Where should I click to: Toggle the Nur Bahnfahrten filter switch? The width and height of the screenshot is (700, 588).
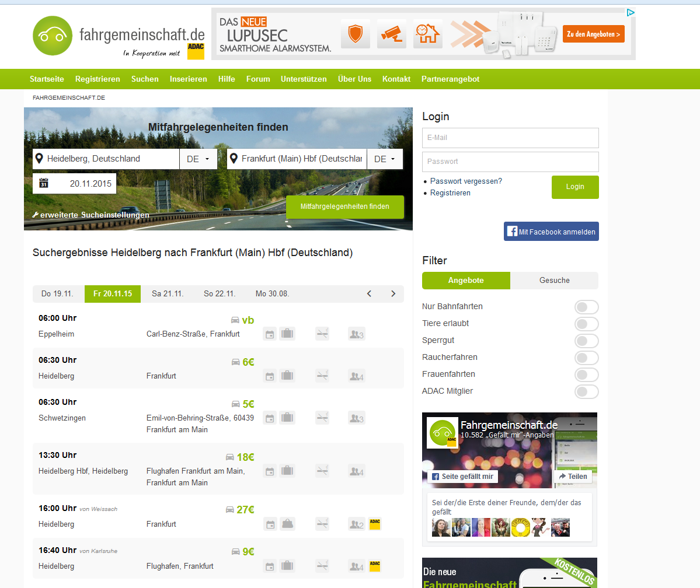pyautogui.click(x=587, y=307)
